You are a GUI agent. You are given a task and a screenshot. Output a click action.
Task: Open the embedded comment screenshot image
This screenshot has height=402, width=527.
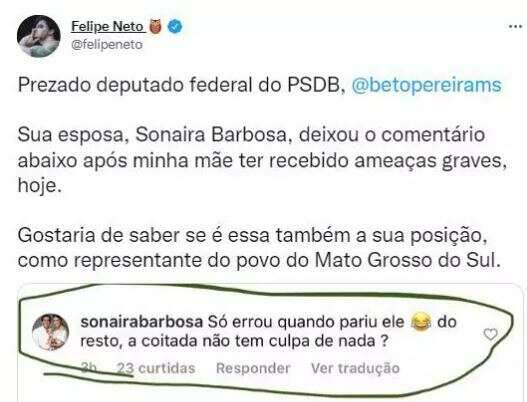[270, 343]
